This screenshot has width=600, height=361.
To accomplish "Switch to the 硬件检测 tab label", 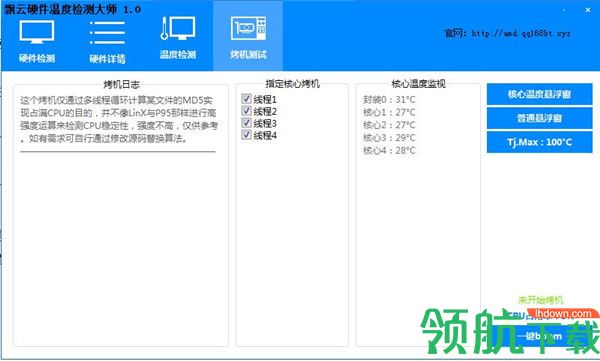I will click(x=37, y=58).
